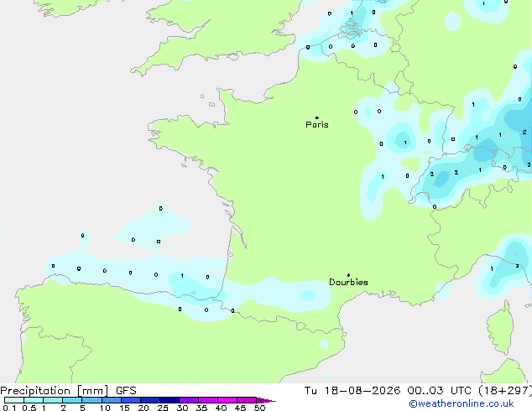Select the 25–30 mm dark blue legend swatch
The width and height of the screenshot is (532, 411).
point(169,400)
